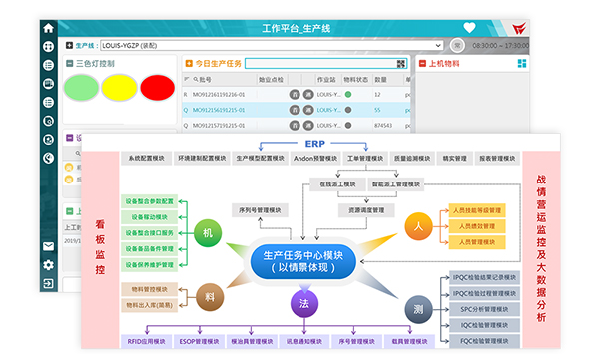Select the purple 法 circle in diagram

pyautogui.click(x=304, y=304)
